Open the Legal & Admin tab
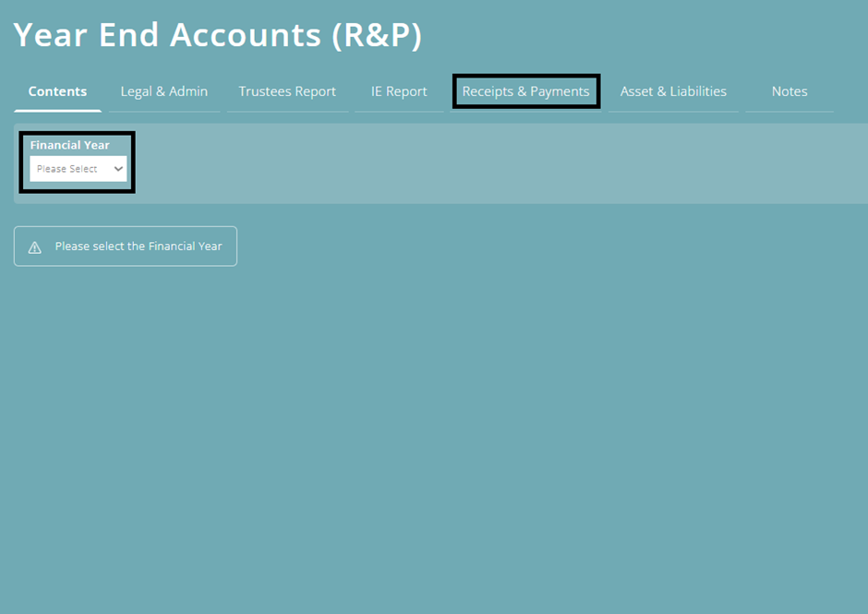The height and width of the screenshot is (614, 868). tap(163, 90)
